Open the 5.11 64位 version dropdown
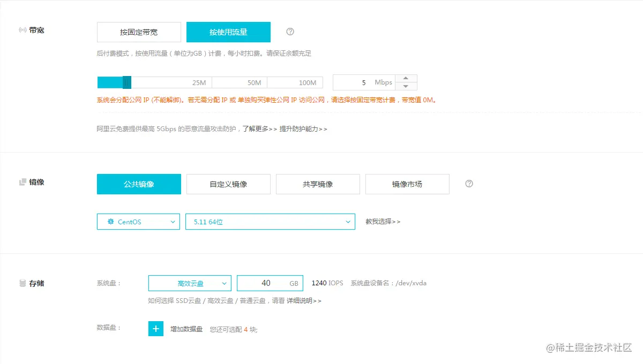 pyautogui.click(x=270, y=222)
